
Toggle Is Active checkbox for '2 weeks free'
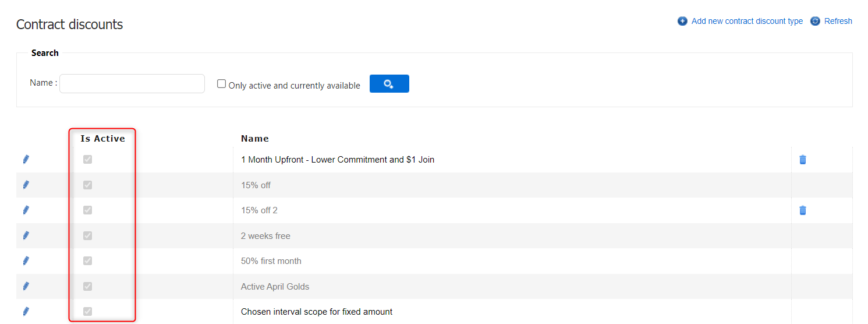click(x=88, y=236)
